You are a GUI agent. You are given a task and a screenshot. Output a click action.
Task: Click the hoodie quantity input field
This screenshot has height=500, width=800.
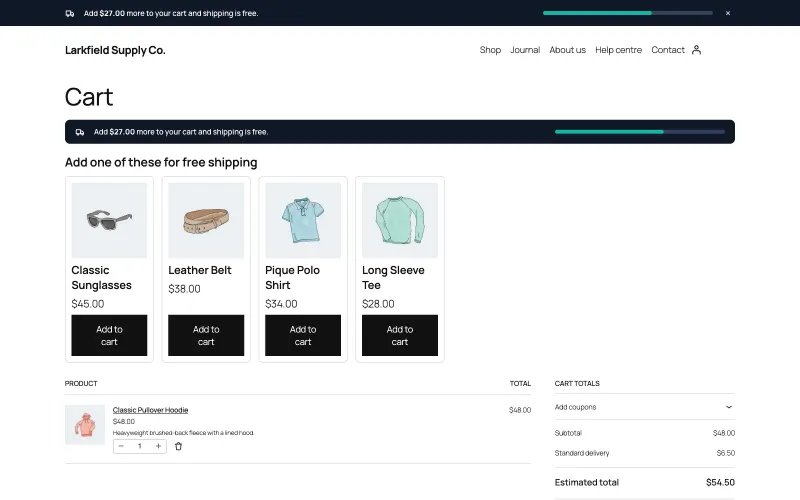click(x=140, y=446)
